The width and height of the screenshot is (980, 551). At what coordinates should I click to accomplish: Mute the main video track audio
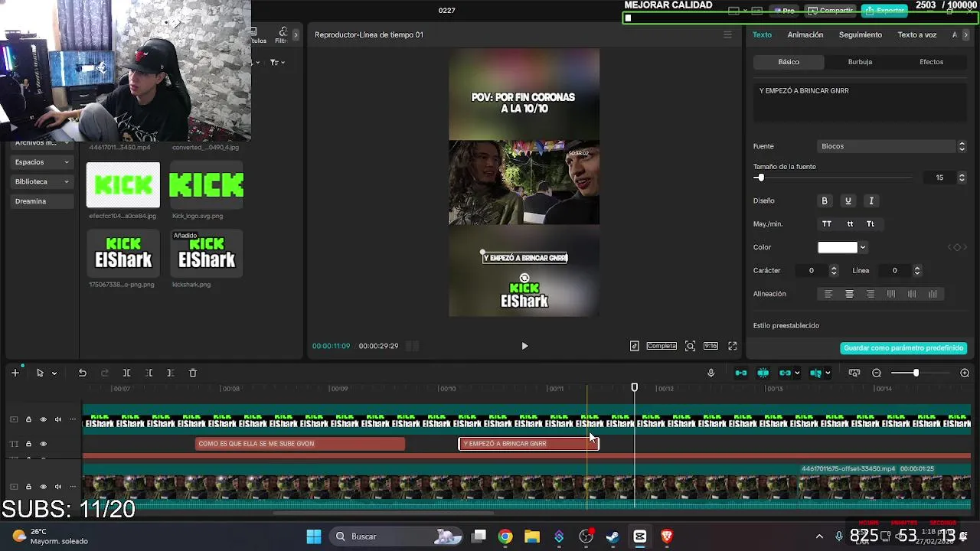point(58,487)
